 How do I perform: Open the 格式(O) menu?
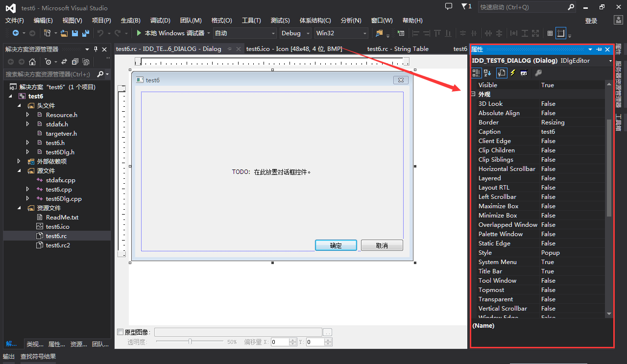click(x=221, y=21)
